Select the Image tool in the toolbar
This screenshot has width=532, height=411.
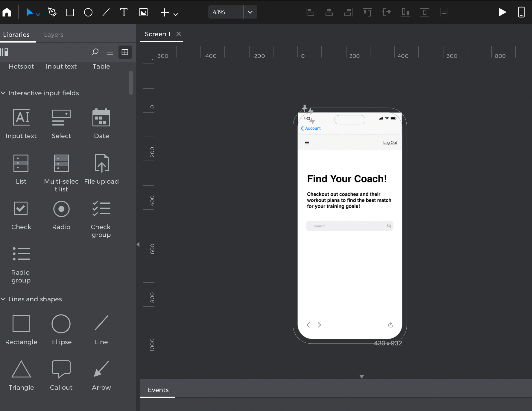coord(143,12)
